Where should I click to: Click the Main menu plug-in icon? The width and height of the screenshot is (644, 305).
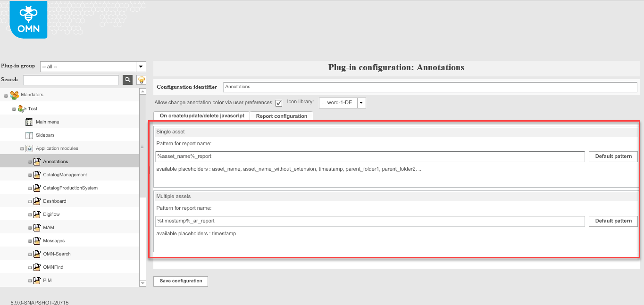(x=29, y=122)
